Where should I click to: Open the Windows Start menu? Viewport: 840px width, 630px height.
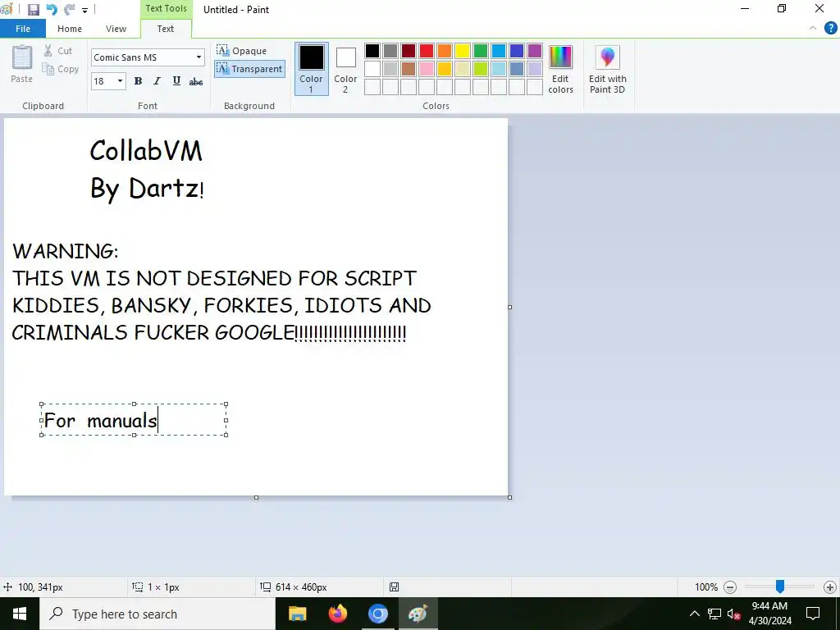(20, 614)
